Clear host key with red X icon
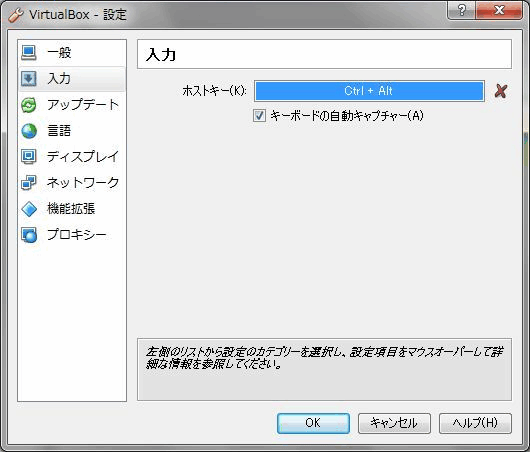Viewport: 530px width, 452px height. pos(501,91)
